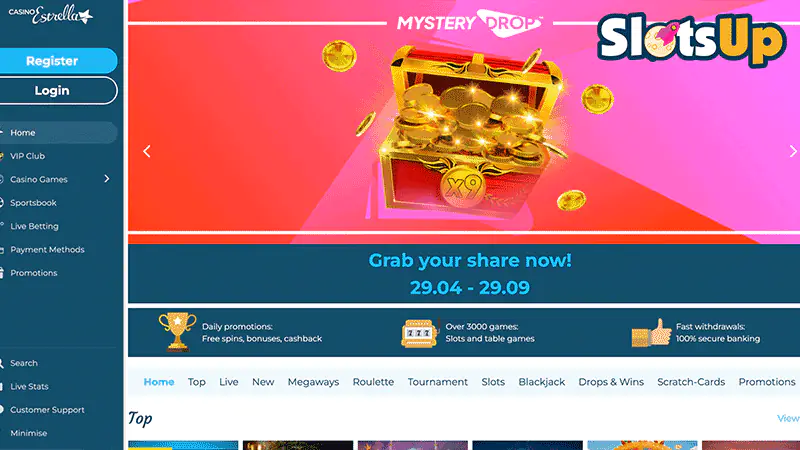The width and height of the screenshot is (800, 450).
Task: Open the first game thumbnail under Top
Action: click(183, 445)
